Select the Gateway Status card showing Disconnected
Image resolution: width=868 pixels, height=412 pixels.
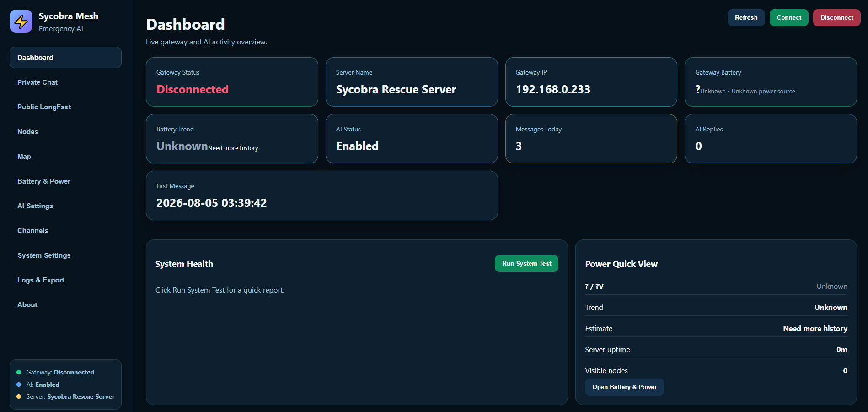(x=232, y=82)
